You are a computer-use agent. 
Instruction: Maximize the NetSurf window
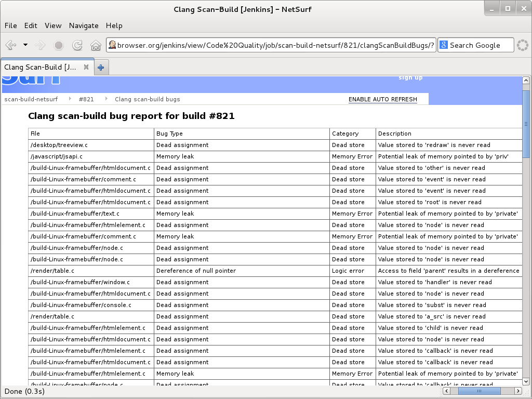508,8
